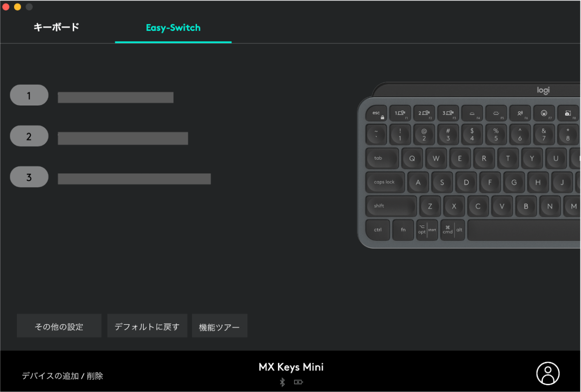Start the 機能ツアー
The height and width of the screenshot is (392, 581).
[219, 326]
